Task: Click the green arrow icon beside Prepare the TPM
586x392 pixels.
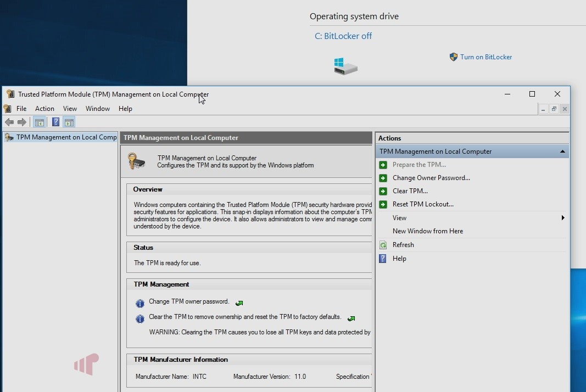Action: 383,165
